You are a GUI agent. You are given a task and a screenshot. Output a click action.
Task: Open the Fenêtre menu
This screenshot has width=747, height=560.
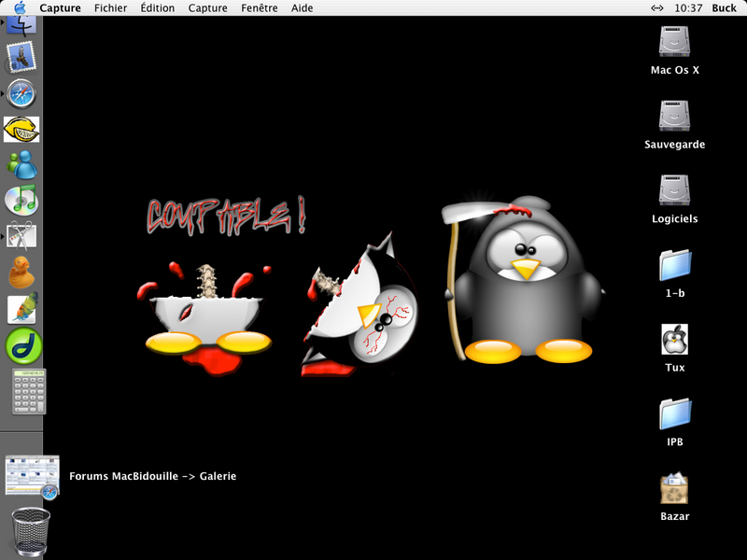coord(260,8)
